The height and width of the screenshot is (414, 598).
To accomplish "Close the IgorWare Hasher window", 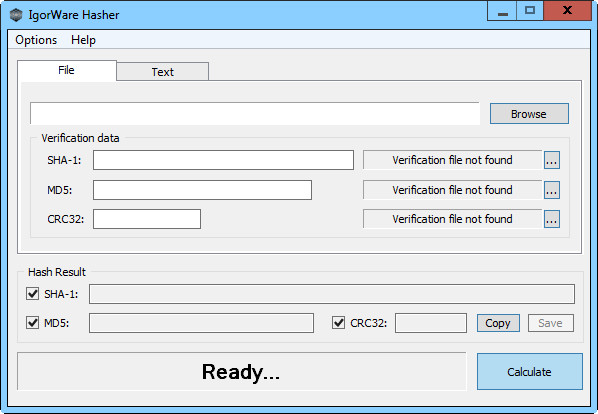I will tap(567, 11).
